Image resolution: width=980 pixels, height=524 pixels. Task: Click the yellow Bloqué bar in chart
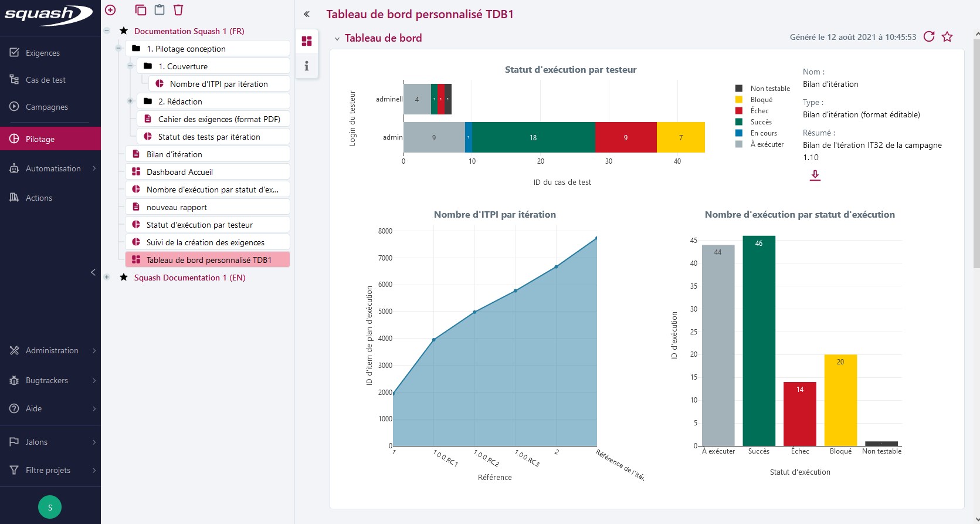(840, 399)
